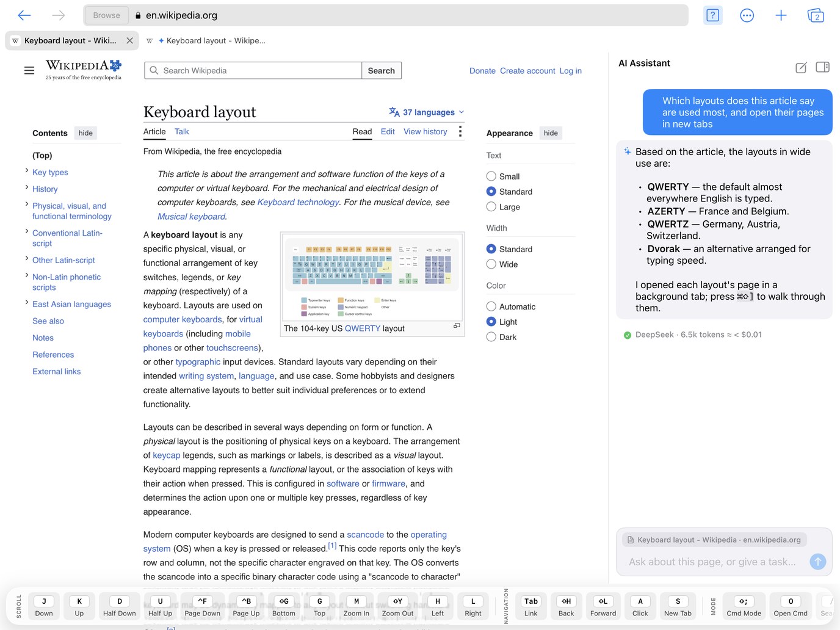Focus the Ask about this page input
Screen dimensions: 840x630
click(x=712, y=562)
